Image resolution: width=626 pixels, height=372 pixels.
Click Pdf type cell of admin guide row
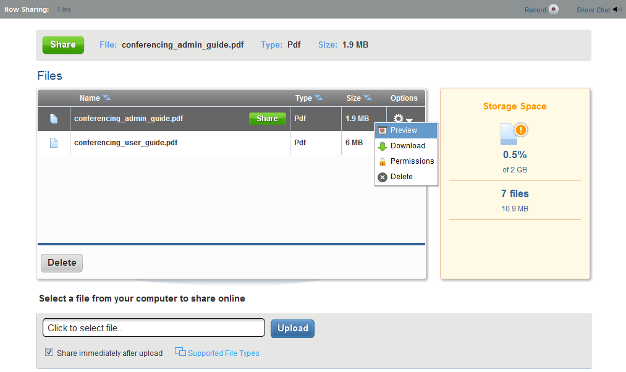click(x=300, y=119)
